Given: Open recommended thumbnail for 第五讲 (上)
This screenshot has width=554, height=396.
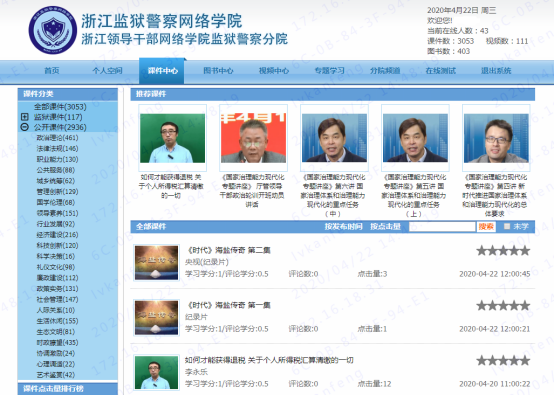Looking at the screenshot, I should pos(415,138).
